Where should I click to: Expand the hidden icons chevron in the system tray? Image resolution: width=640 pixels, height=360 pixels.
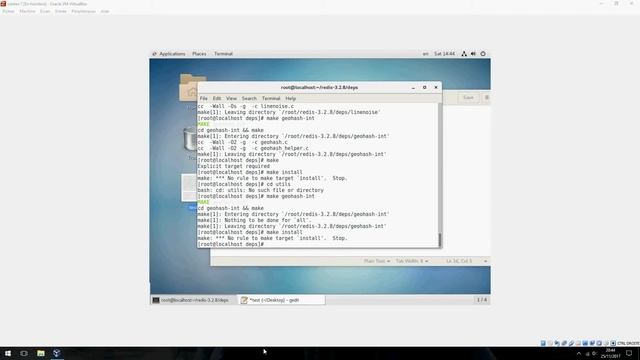(578, 353)
